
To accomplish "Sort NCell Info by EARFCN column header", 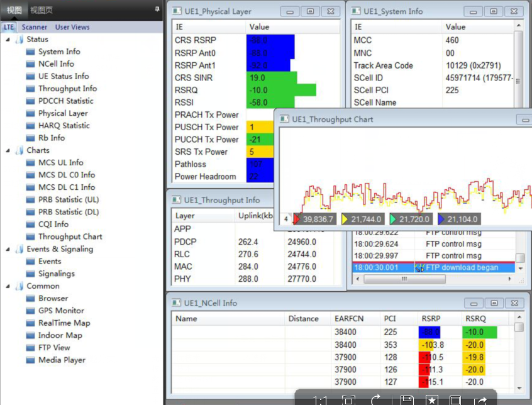I will click(x=355, y=318).
